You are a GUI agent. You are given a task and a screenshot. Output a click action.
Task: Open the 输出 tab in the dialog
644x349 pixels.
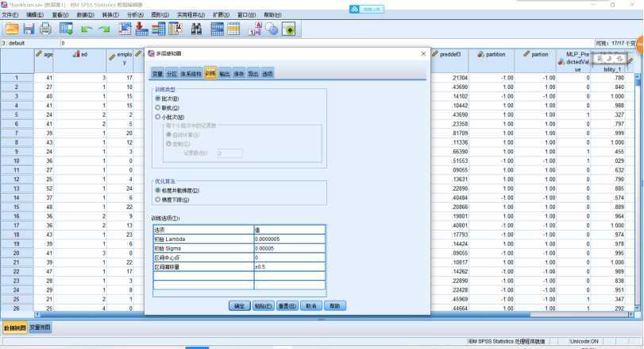coord(224,74)
